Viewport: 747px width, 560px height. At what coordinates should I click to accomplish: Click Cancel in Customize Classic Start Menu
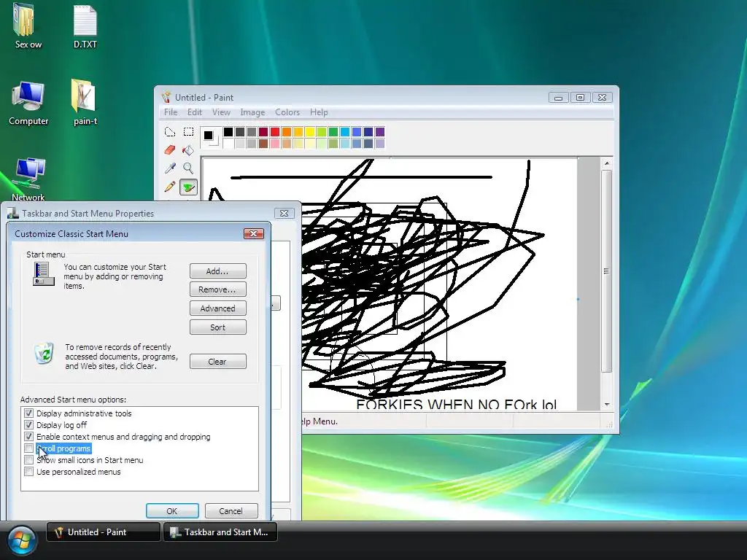pos(231,511)
